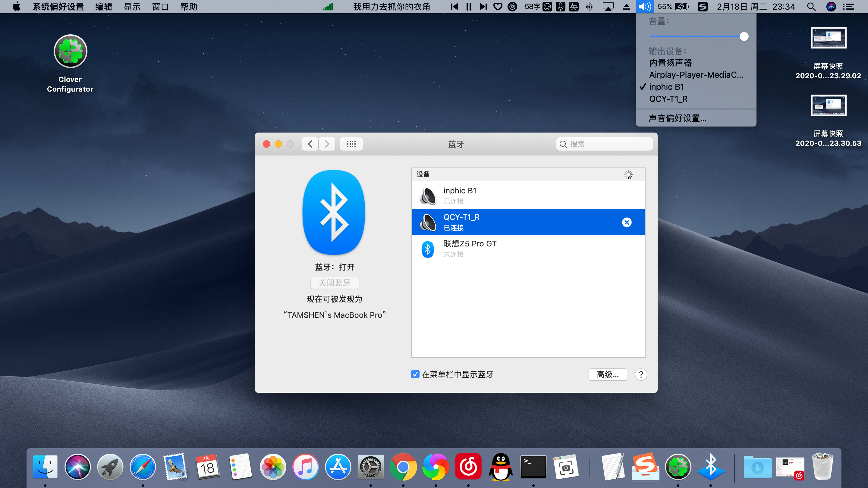868x488 pixels.
Task: Toggle the volume menu bar icon
Action: click(x=644, y=6)
